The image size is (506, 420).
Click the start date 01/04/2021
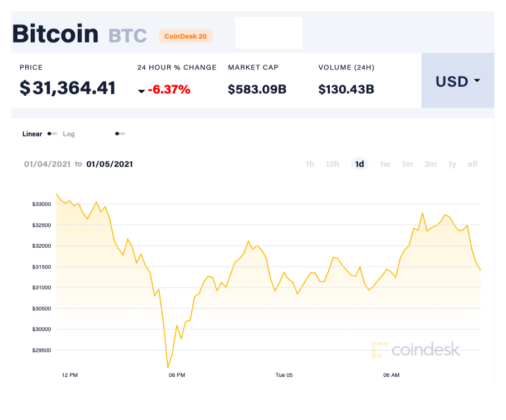(x=47, y=164)
